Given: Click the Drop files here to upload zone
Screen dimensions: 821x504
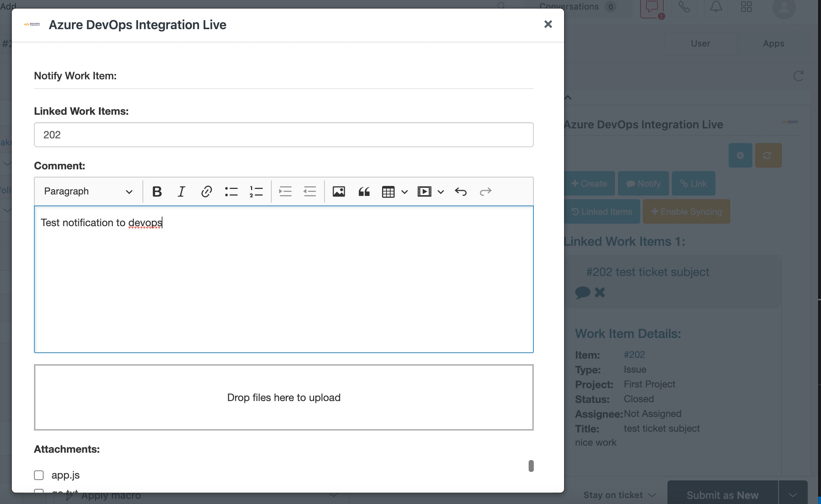Looking at the screenshot, I should [284, 397].
